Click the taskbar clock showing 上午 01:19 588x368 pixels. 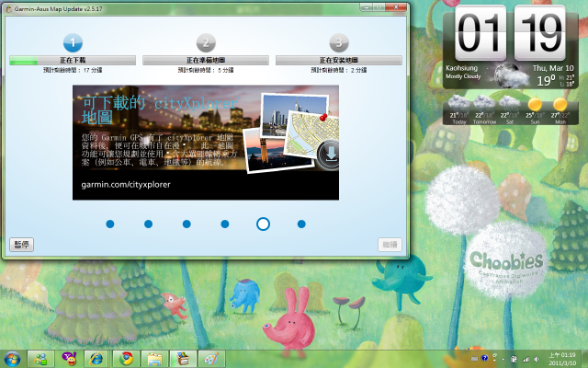tap(562, 359)
